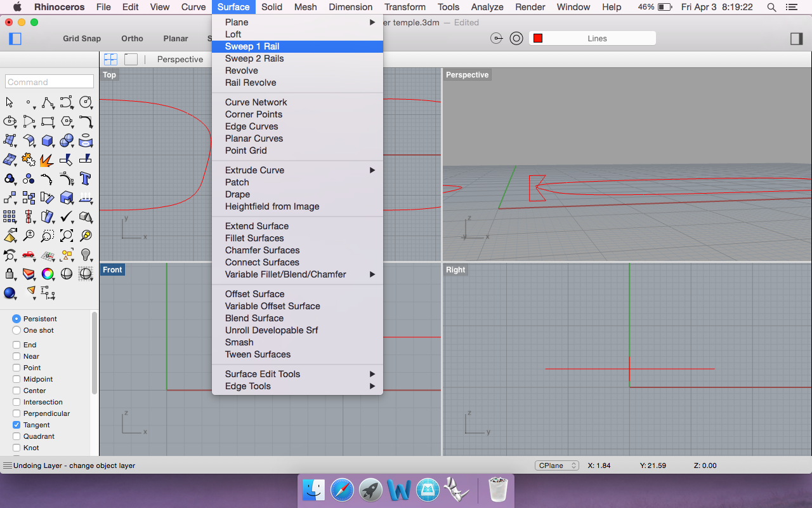Click the Zoom Window tool icon

coord(48,236)
